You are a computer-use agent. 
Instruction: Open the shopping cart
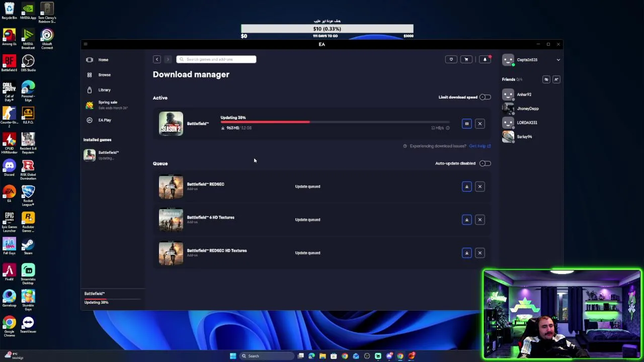466,59
